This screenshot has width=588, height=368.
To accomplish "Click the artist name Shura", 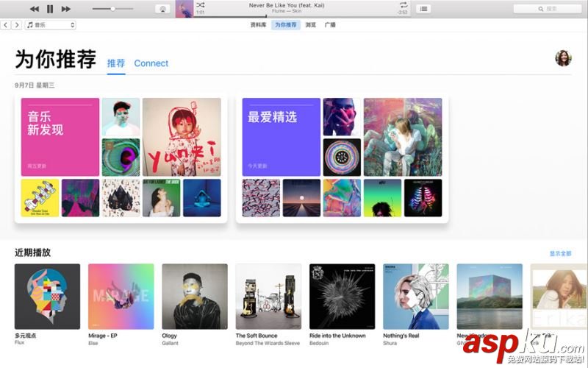I will click(x=390, y=343).
